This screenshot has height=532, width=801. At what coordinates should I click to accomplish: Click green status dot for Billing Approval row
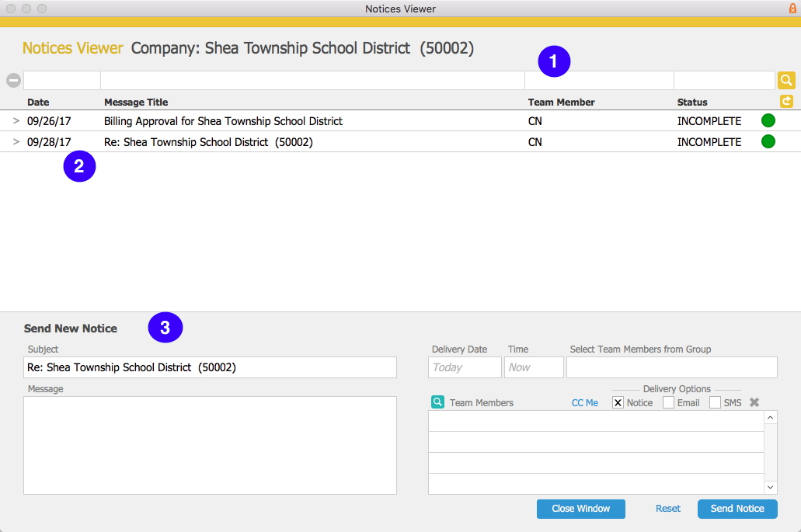click(768, 120)
